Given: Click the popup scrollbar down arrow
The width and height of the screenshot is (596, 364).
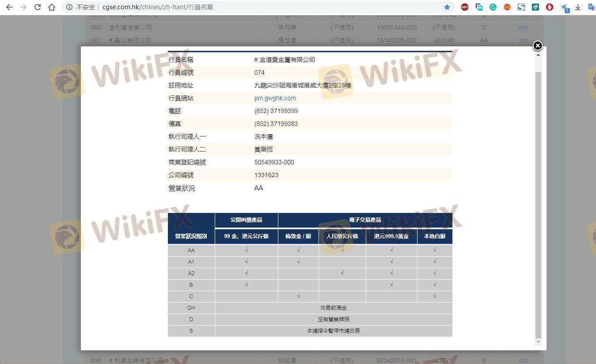Looking at the screenshot, I should click(538, 342).
